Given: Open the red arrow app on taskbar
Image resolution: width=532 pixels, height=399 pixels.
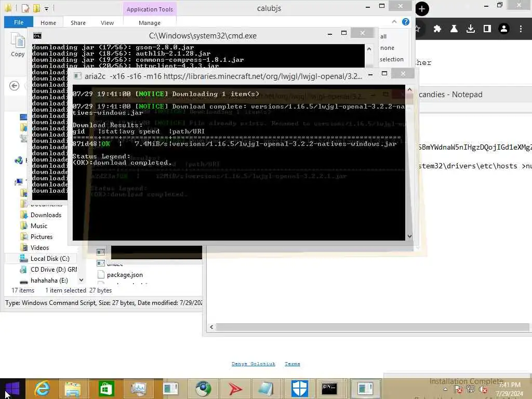Looking at the screenshot, I should point(235,389).
